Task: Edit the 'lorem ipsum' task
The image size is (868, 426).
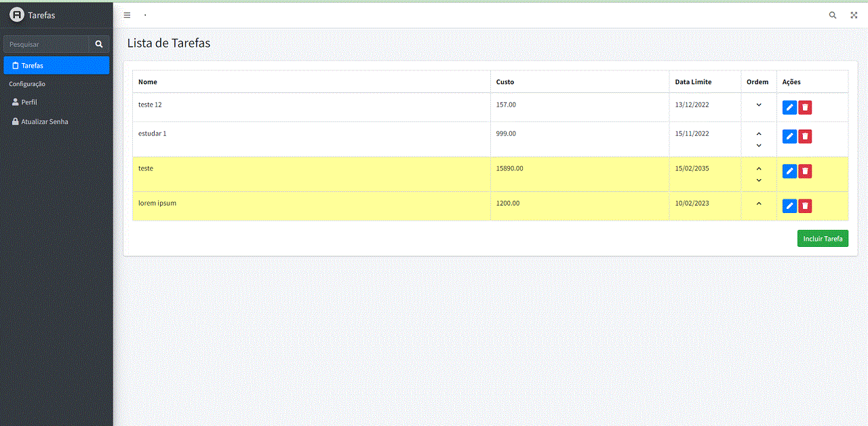Action: click(x=789, y=206)
